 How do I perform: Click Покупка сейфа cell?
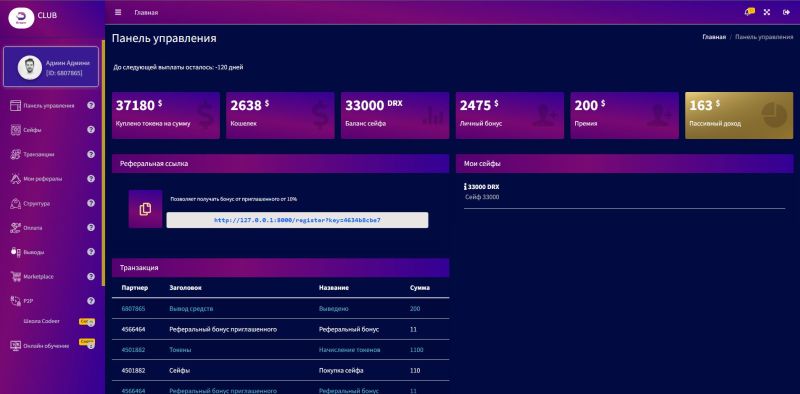[341, 371]
